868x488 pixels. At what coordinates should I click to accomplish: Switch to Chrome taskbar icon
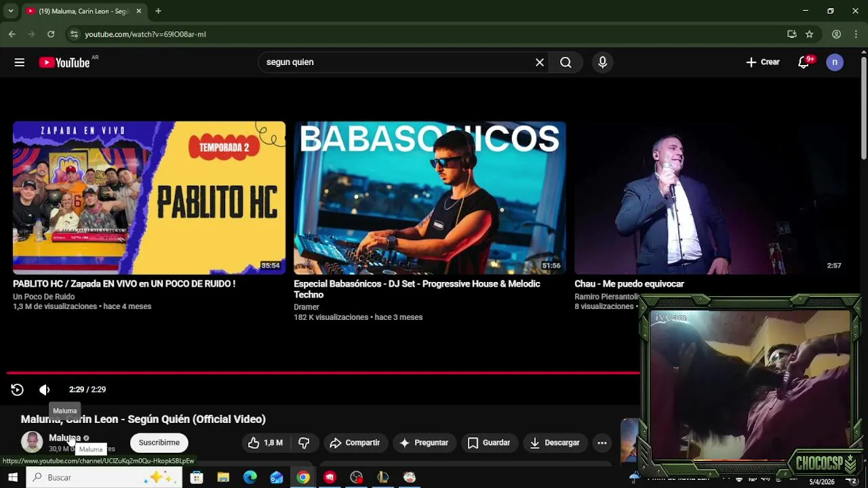[x=303, y=477]
